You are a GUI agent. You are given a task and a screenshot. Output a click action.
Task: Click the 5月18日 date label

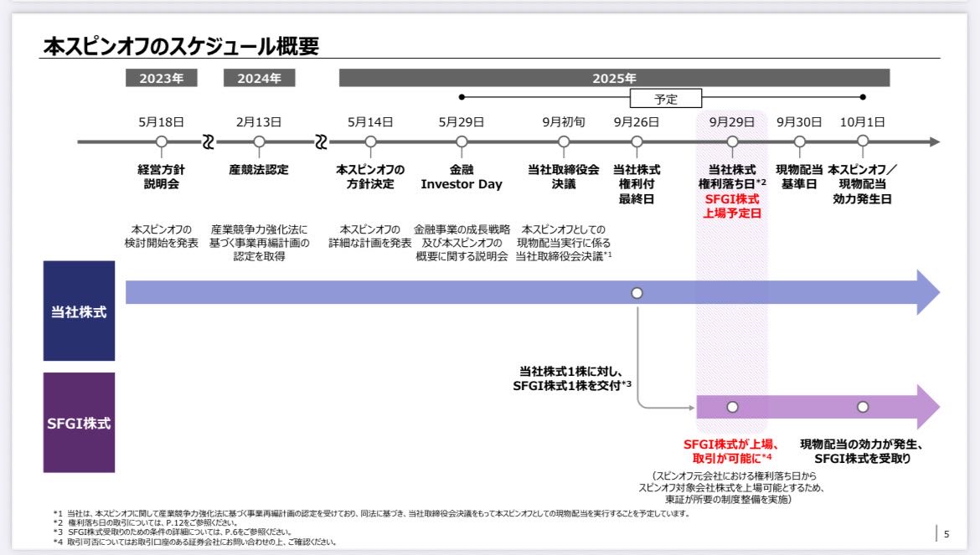[x=162, y=121]
